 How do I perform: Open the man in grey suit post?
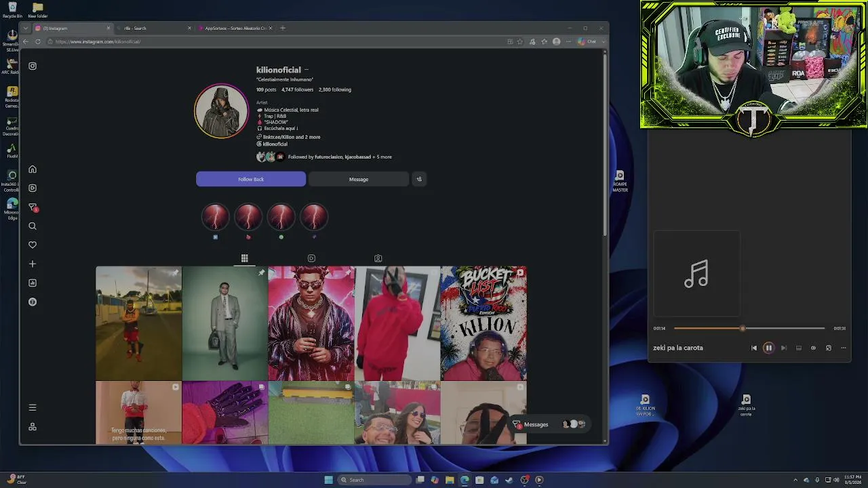click(225, 323)
